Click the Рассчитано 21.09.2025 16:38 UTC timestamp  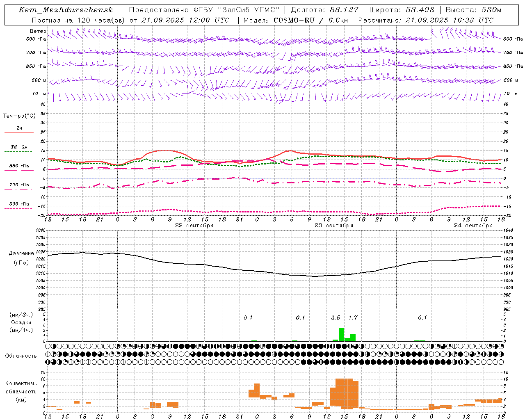(426, 20)
